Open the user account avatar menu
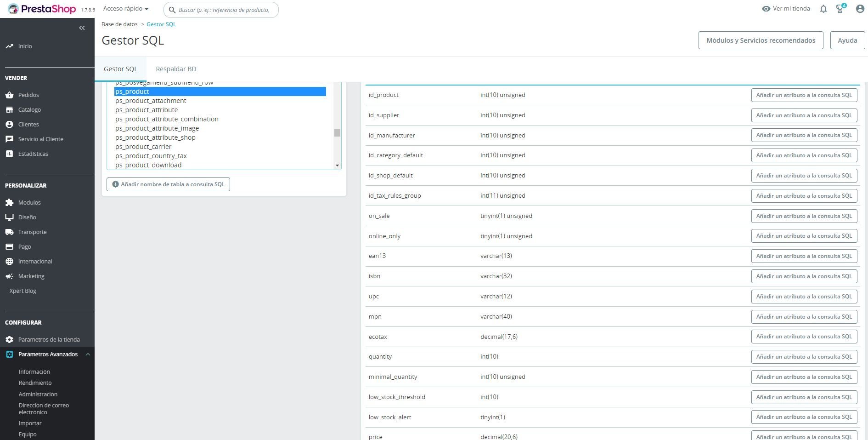Image resolution: width=868 pixels, height=440 pixels. click(x=860, y=9)
